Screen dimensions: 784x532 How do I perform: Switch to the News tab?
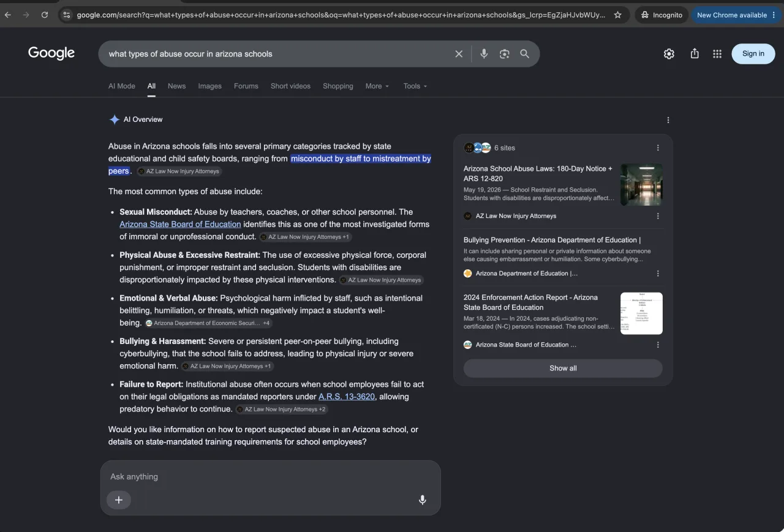[x=176, y=86]
